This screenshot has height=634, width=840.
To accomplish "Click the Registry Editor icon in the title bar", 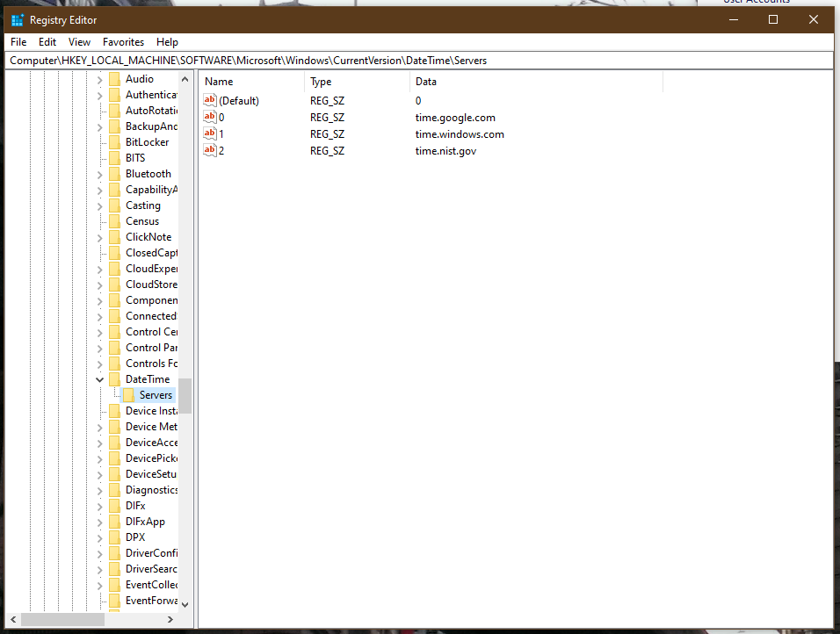I will point(16,18).
